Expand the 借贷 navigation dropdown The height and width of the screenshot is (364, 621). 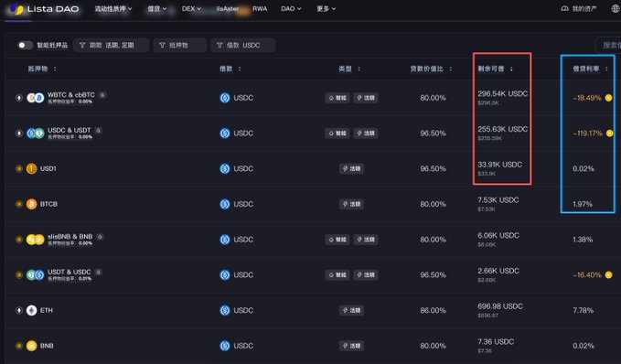point(156,9)
